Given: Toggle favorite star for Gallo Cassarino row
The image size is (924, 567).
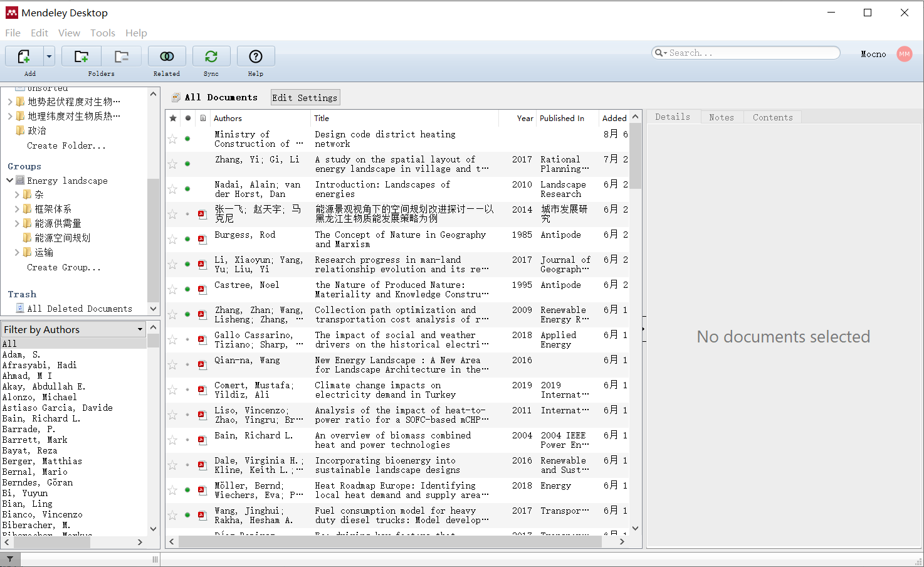Looking at the screenshot, I should point(172,339).
